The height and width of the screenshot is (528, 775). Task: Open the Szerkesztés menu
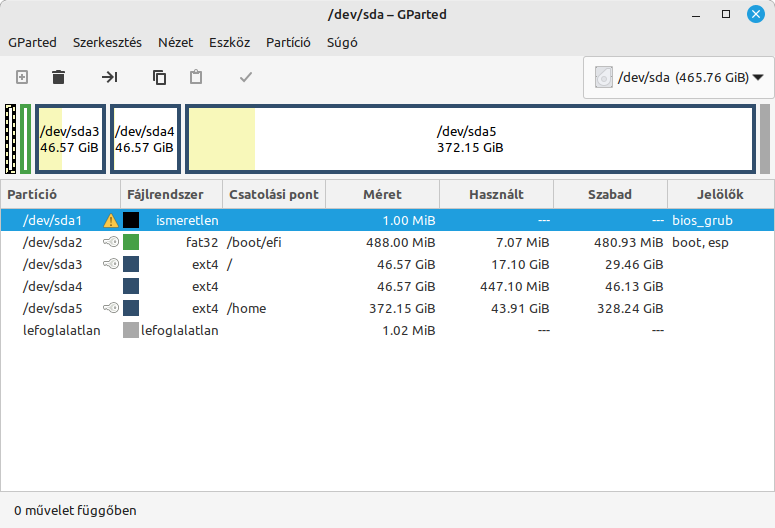pyautogui.click(x=107, y=43)
